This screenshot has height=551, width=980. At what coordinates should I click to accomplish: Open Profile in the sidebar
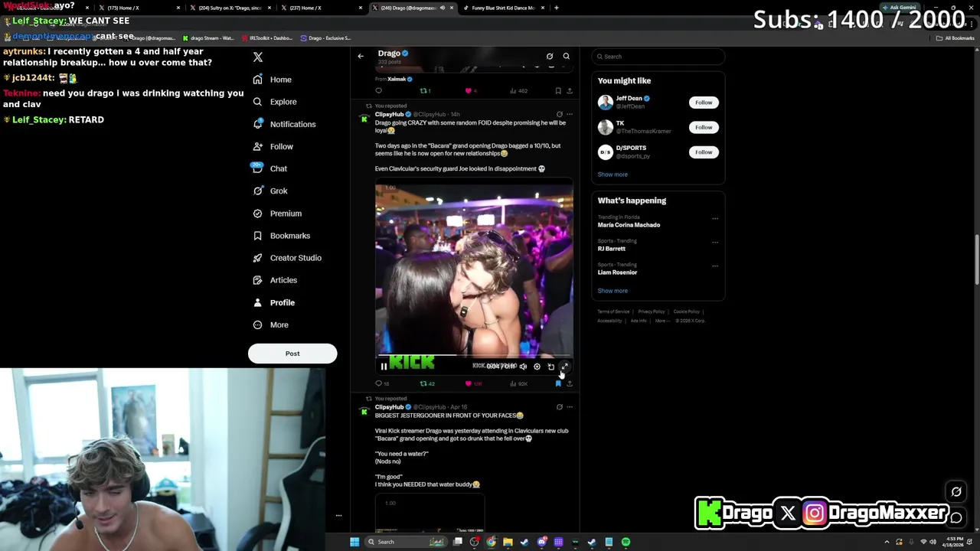(x=273, y=302)
